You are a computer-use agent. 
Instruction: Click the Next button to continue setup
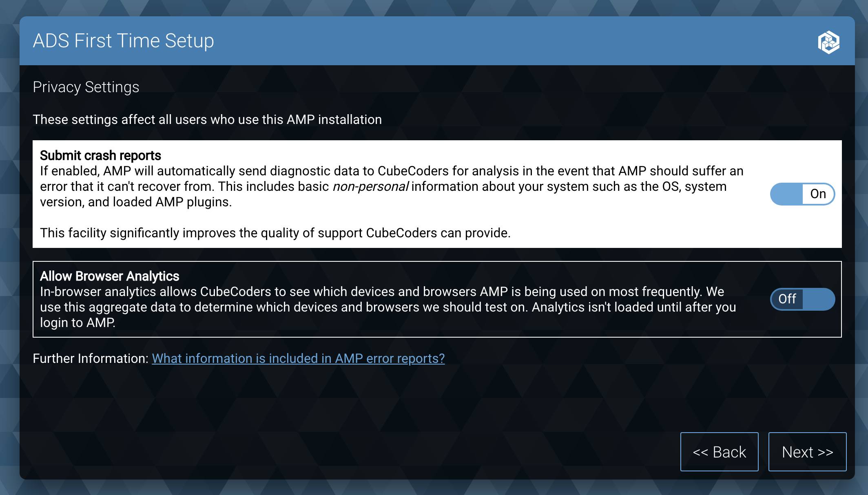[x=807, y=452]
